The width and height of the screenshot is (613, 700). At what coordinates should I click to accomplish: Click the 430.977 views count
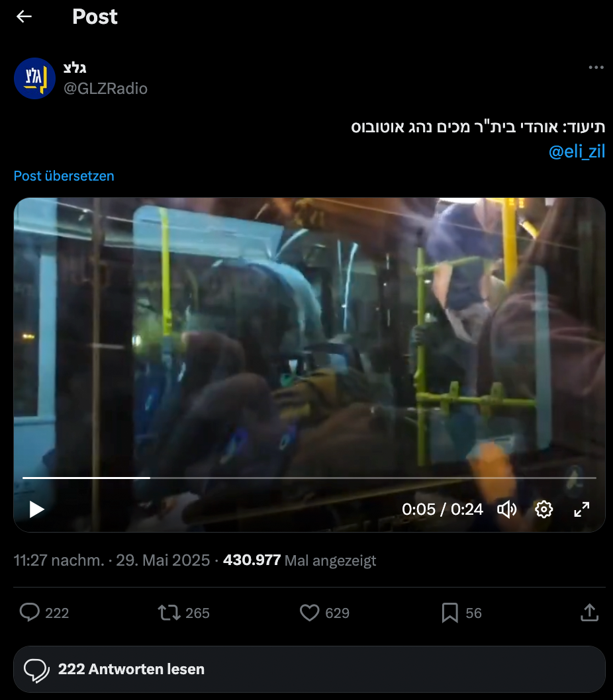coord(252,560)
